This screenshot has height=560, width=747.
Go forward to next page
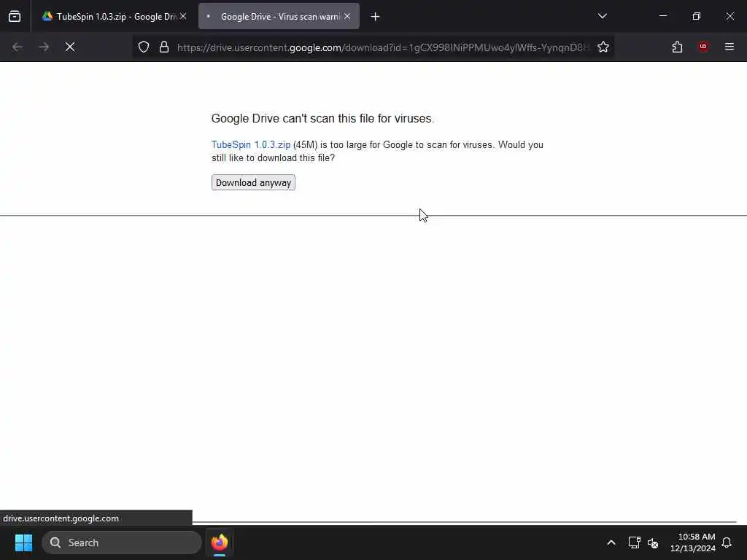click(x=44, y=47)
